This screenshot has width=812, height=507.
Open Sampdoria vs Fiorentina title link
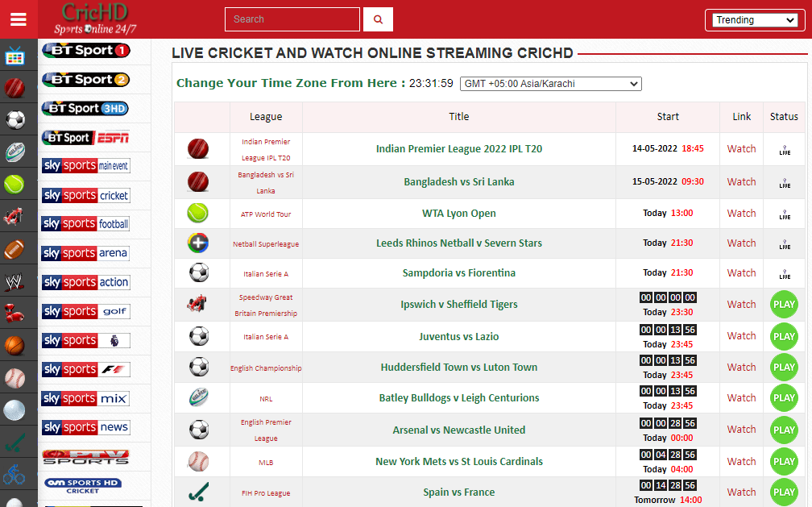459,272
